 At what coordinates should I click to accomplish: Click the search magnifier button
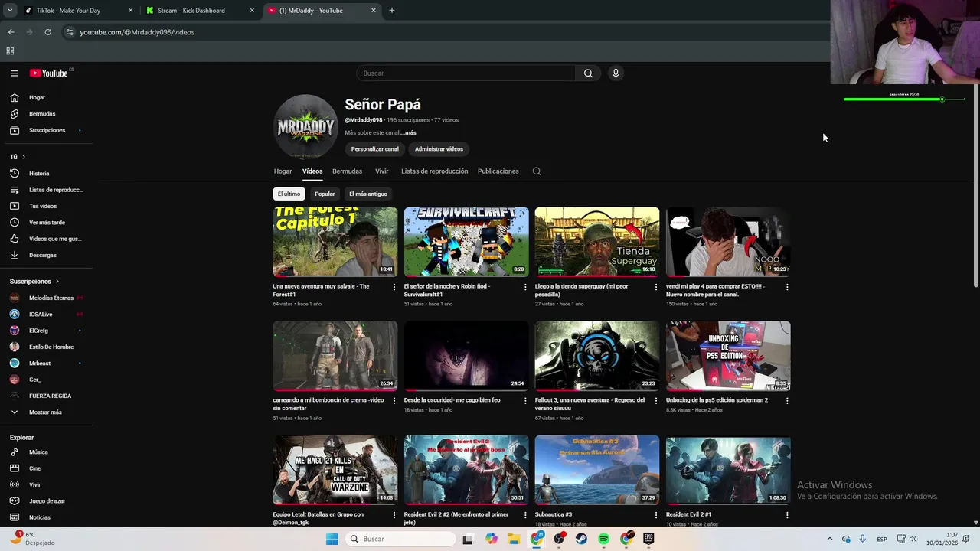tap(588, 73)
